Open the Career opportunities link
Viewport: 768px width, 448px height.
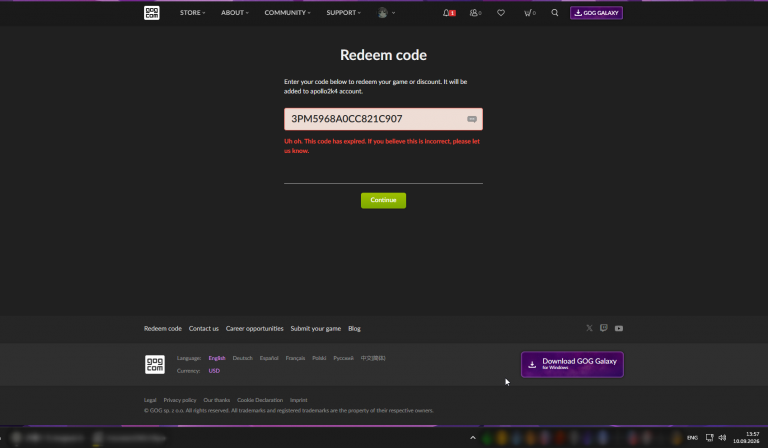pyautogui.click(x=254, y=329)
